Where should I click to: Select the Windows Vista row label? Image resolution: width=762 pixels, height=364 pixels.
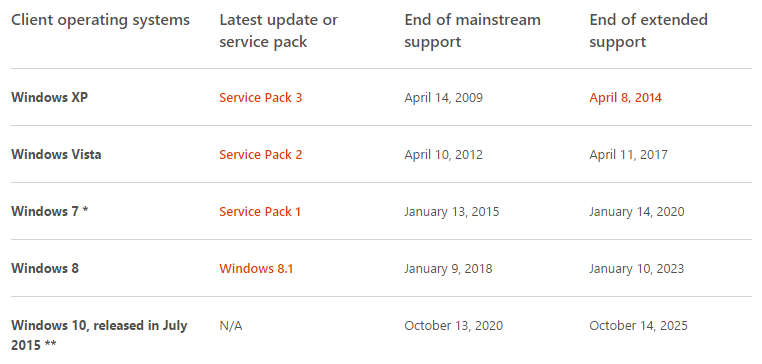click(56, 155)
